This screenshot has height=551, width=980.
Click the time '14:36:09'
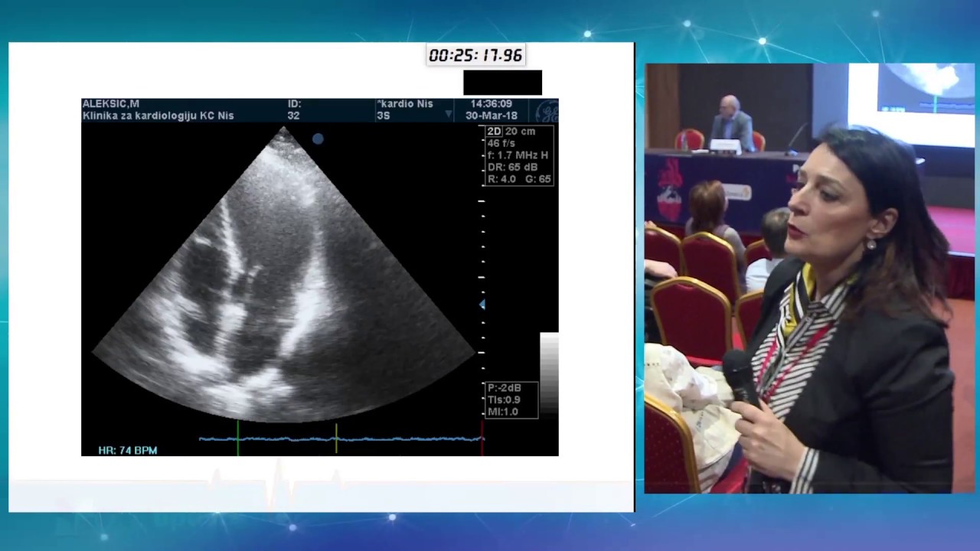click(x=492, y=104)
